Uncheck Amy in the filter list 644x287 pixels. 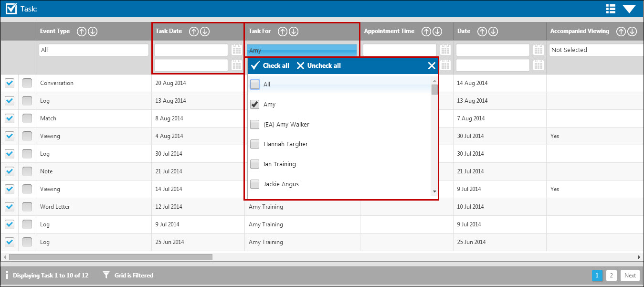coord(255,104)
